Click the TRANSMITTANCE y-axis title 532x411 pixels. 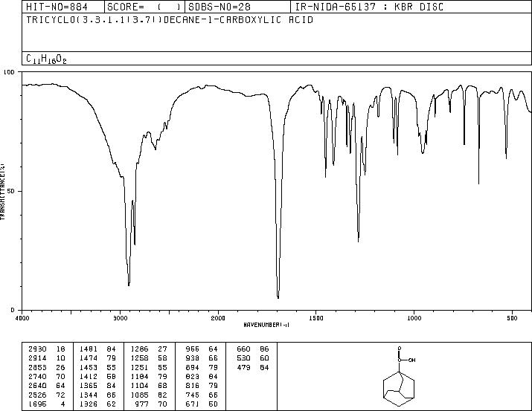tap(2, 192)
